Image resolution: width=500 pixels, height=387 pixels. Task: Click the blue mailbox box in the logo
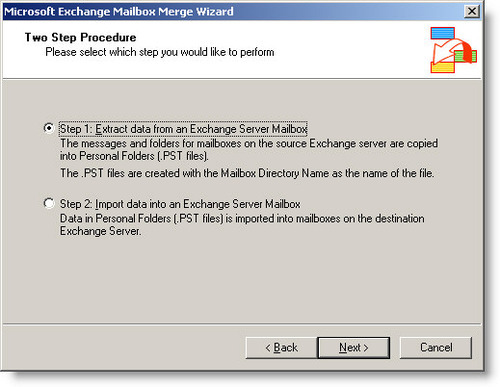[x=442, y=33]
